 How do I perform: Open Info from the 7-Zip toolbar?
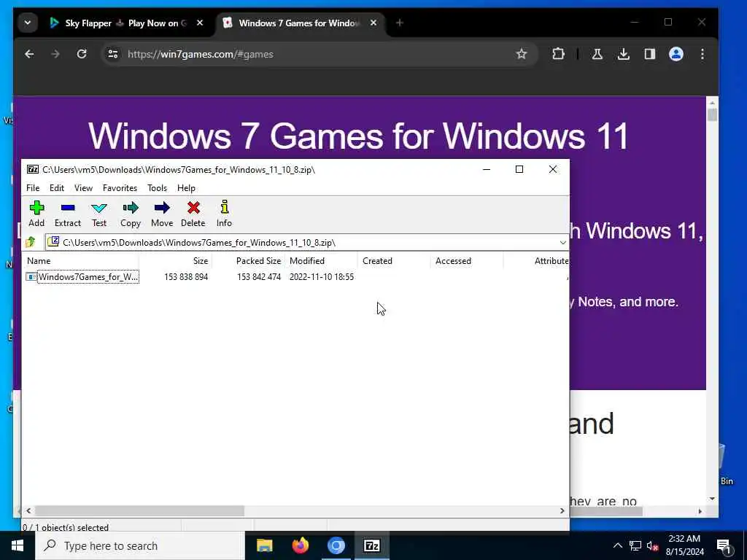(x=224, y=214)
